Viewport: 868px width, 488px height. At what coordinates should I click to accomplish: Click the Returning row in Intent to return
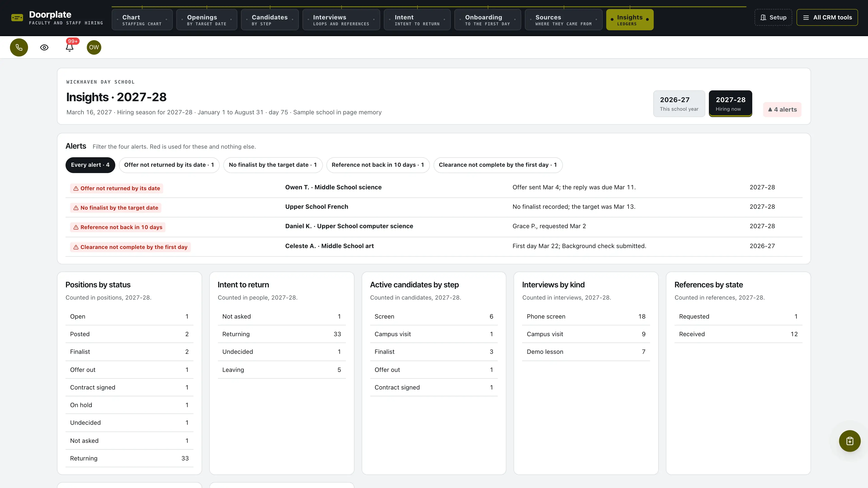[x=281, y=334]
